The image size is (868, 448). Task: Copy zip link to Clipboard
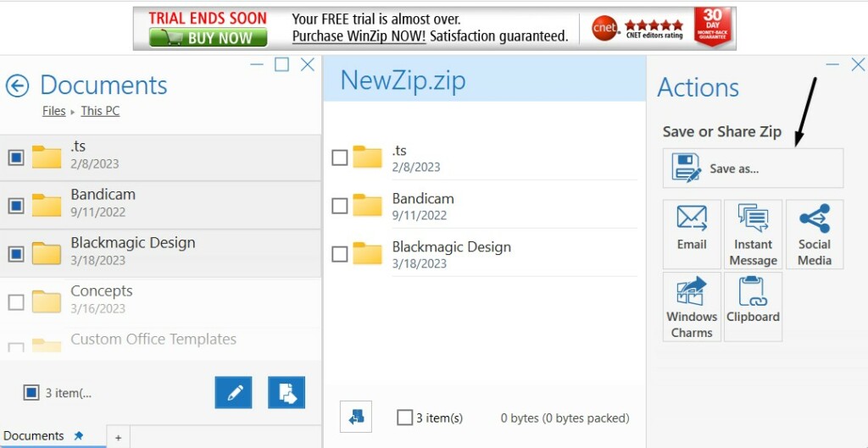pyautogui.click(x=753, y=306)
